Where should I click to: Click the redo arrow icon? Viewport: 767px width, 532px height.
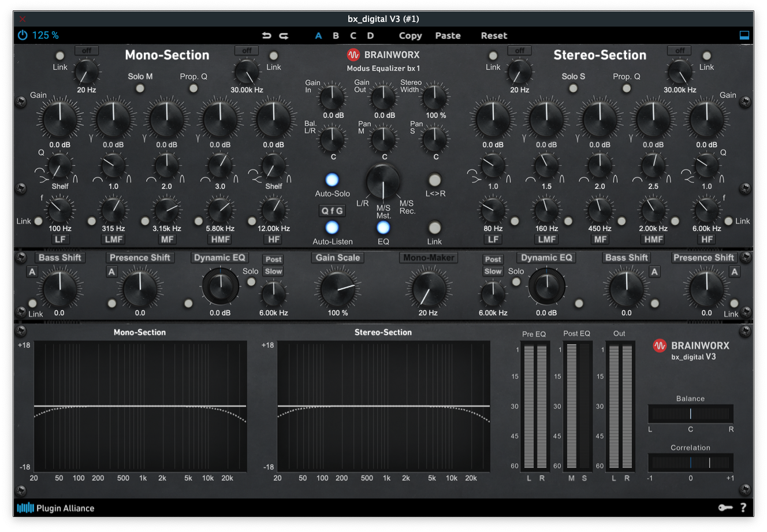pos(284,35)
